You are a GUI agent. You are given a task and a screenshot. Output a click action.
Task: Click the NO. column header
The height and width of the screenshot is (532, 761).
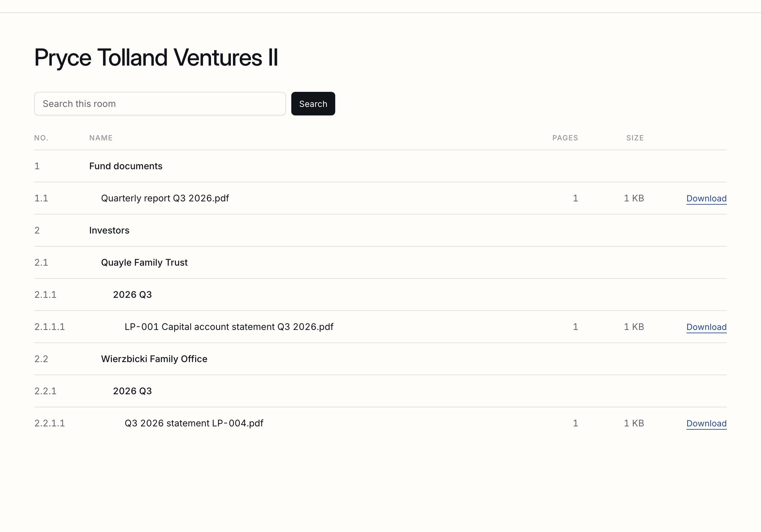(41, 138)
